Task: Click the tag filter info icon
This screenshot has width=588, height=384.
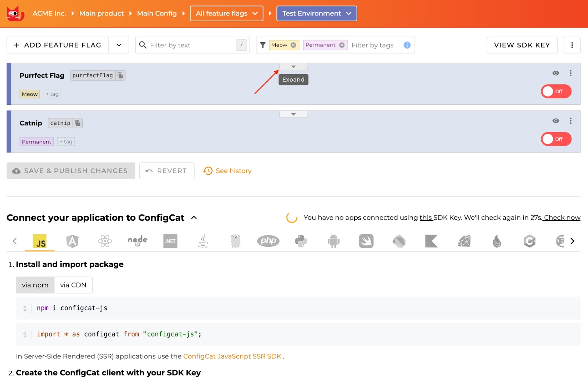Action: coord(407,45)
